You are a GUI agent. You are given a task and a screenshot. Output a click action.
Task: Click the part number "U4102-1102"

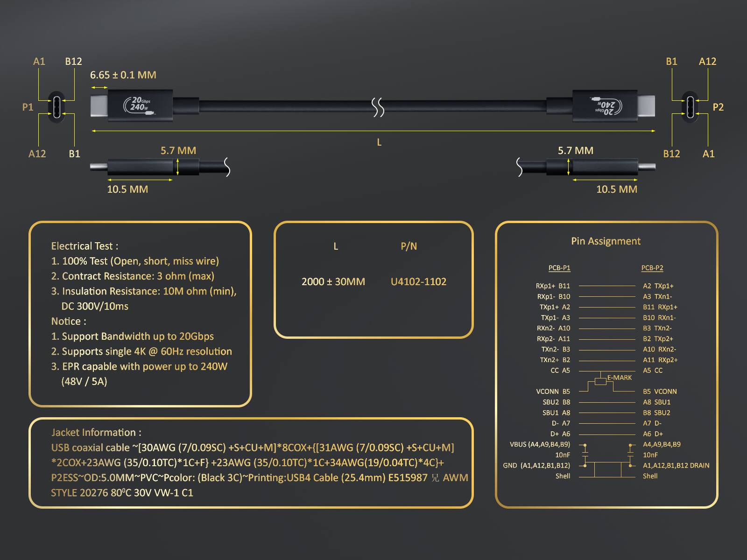click(418, 281)
